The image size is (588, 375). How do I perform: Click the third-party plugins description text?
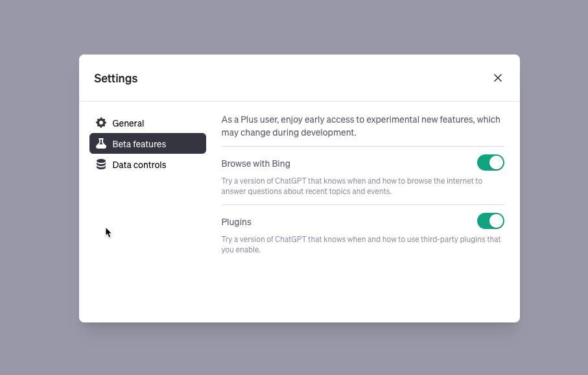[360, 245]
